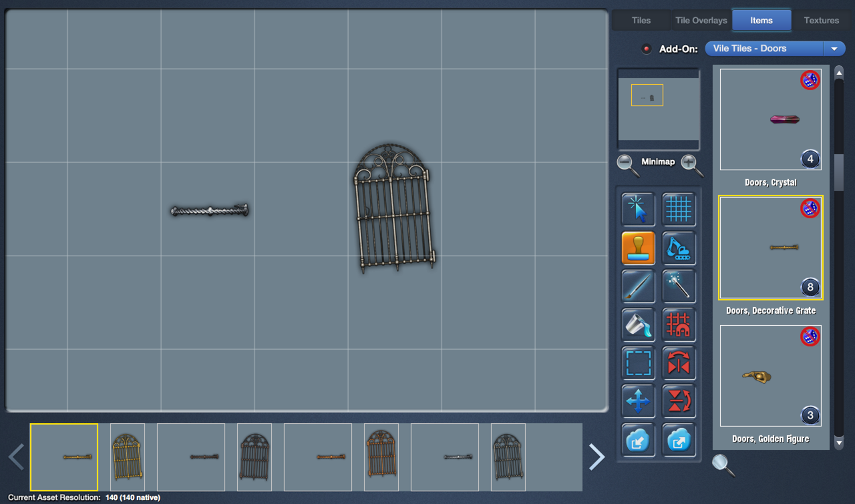Select the Doors, Crystal item thumbnail

771,119
